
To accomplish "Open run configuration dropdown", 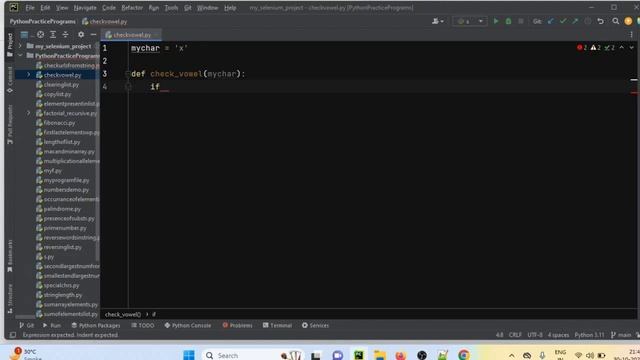I will 469,21.
